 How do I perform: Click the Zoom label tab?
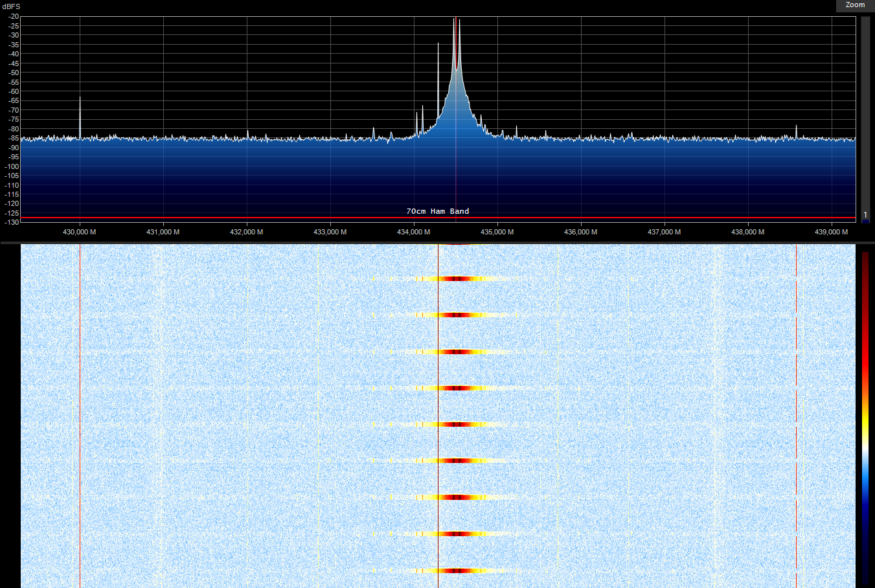pos(855,5)
